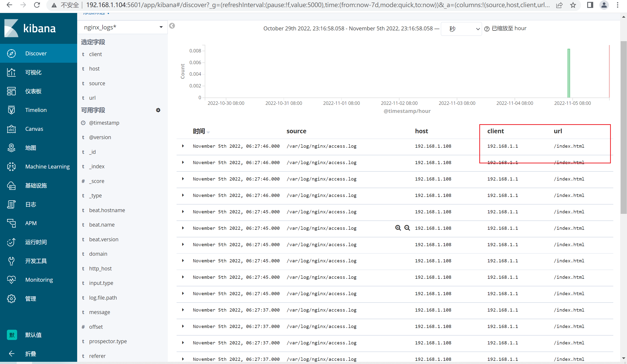Click the url column header
The width and height of the screenshot is (627, 364).
pyautogui.click(x=558, y=131)
